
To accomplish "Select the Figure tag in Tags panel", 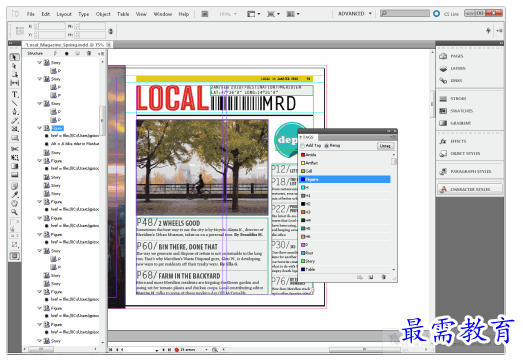I will coord(345,179).
